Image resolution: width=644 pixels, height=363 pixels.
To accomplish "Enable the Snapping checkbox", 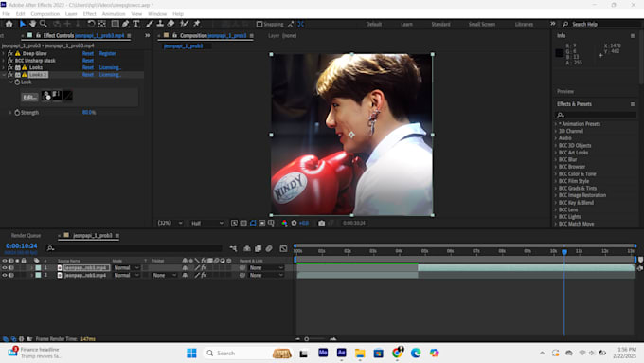I will (259, 25).
